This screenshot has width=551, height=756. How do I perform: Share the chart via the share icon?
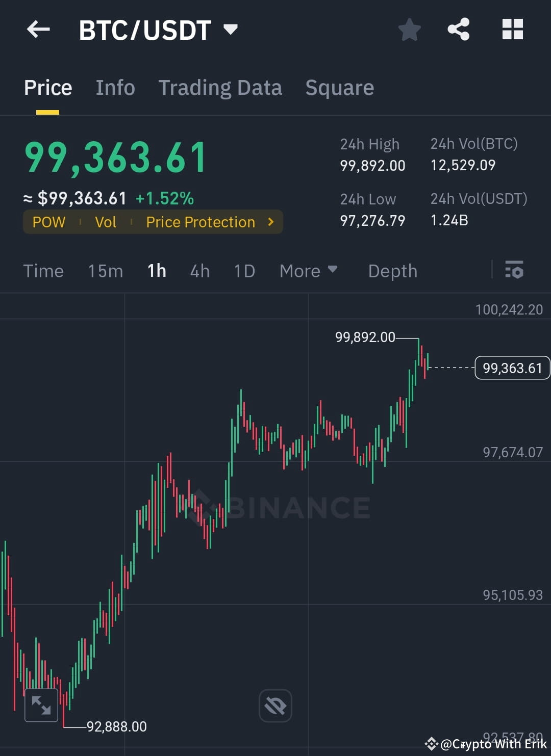pyautogui.click(x=458, y=29)
